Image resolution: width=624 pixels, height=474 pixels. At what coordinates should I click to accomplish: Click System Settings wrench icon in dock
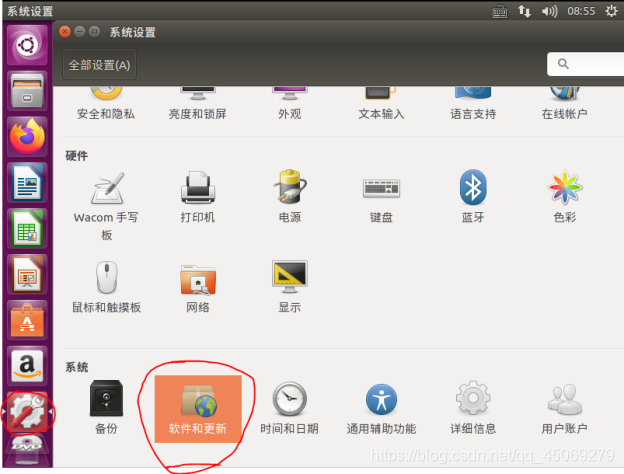(x=27, y=412)
